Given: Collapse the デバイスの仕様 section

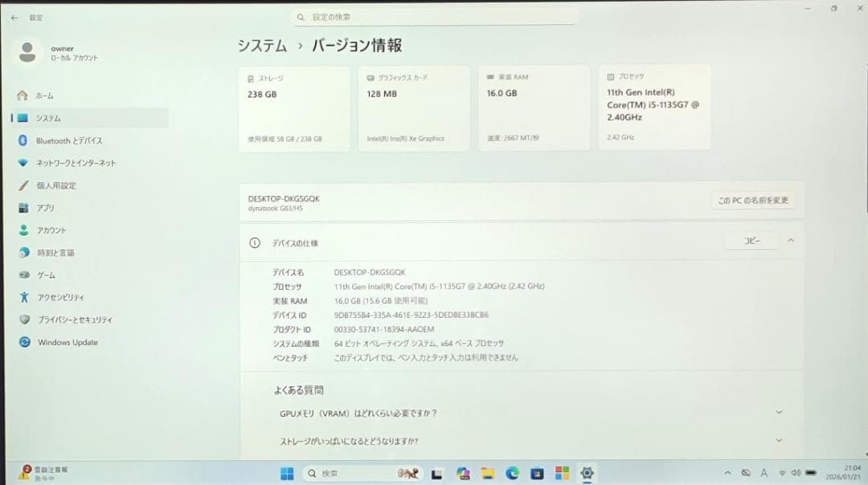Looking at the screenshot, I should pyautogui.click(x=789, y=239).
